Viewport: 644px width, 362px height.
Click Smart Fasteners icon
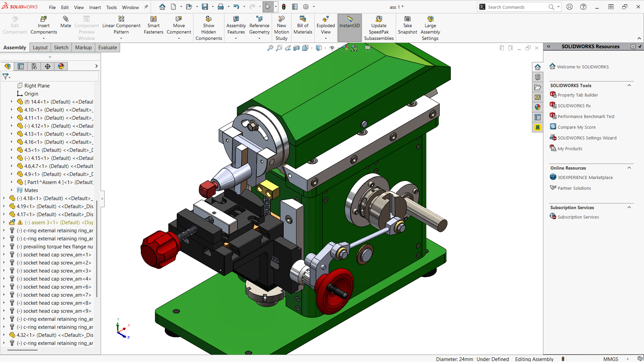154,25
